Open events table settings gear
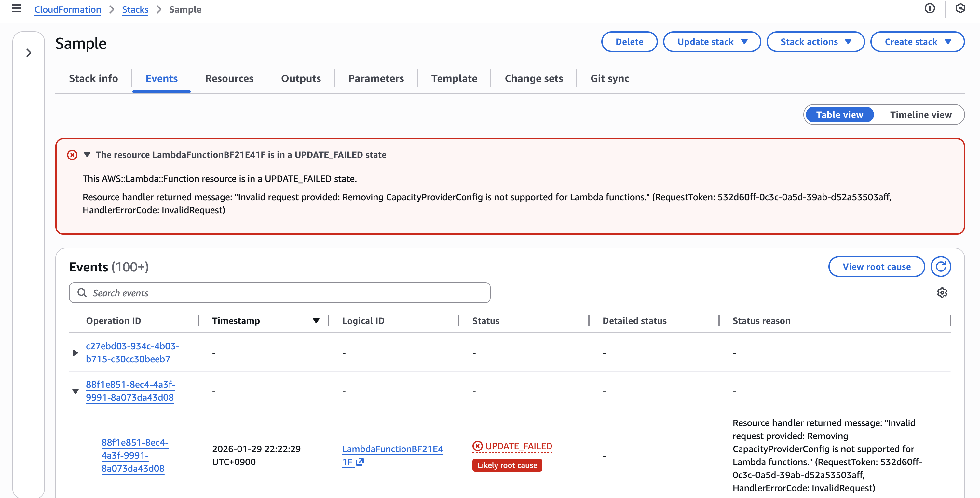Viewport: 980px width, 498px height. [x=942, y=293]
